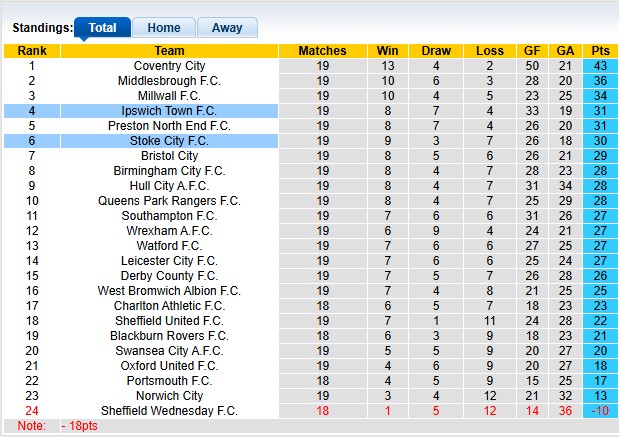Open the Stoke City F.C. link
Screen dimensions: 619x437
tap(169, 141)
